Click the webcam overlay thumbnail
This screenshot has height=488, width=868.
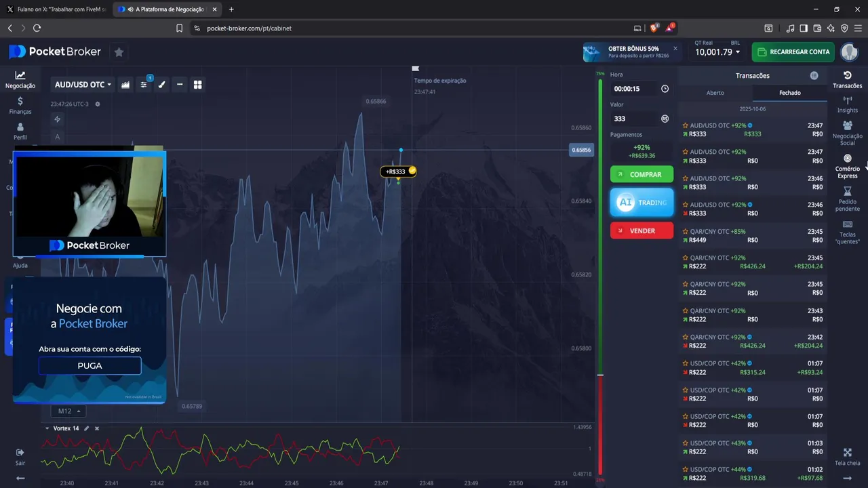point(90,203)
